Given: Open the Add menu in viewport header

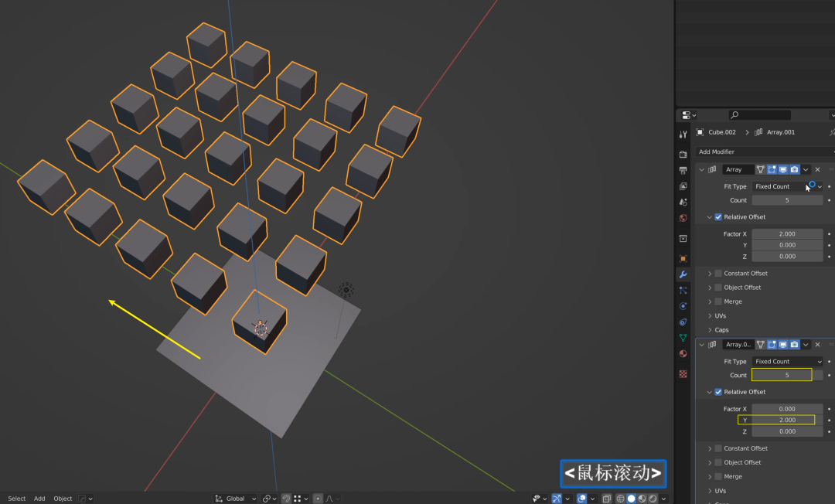Looking at the screenshot, I should tap(39, 499).
